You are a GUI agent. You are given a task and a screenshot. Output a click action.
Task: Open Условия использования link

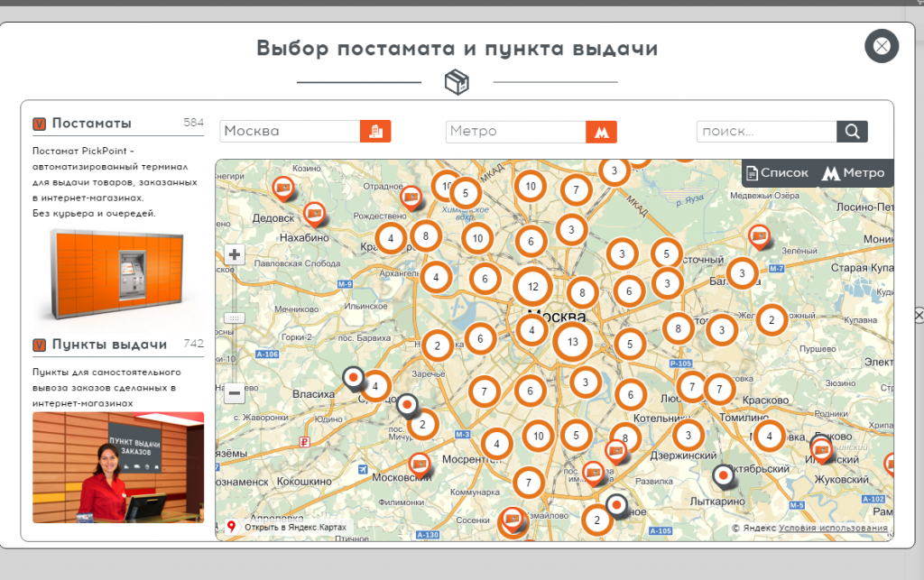[x=833, y=528]
